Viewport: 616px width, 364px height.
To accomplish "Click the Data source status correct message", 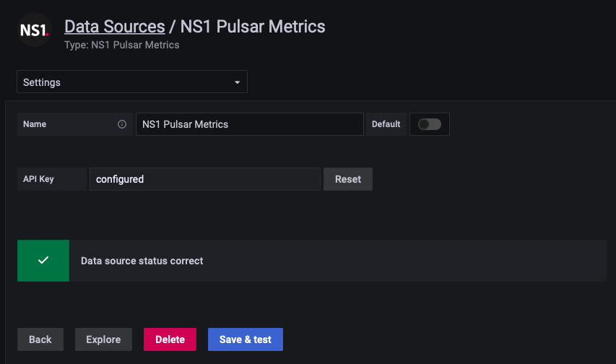I will click(x=142, y=261).
